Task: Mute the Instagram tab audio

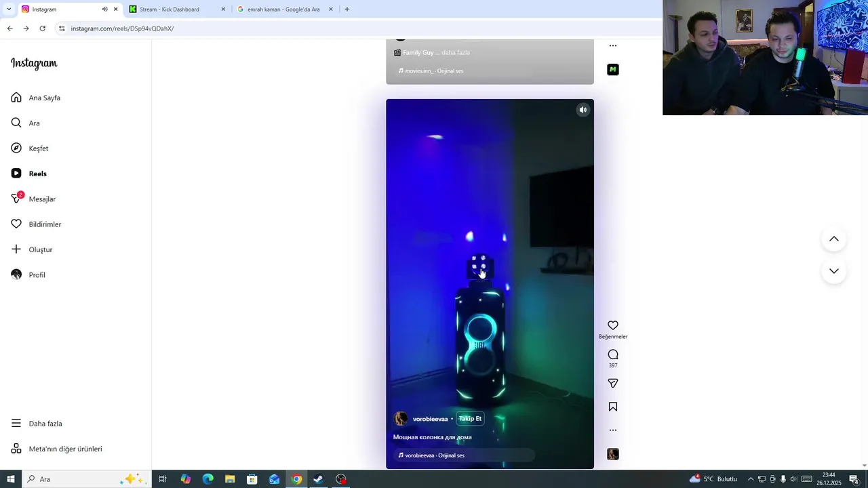Action: pyautogui.click(x=104, y=9)
